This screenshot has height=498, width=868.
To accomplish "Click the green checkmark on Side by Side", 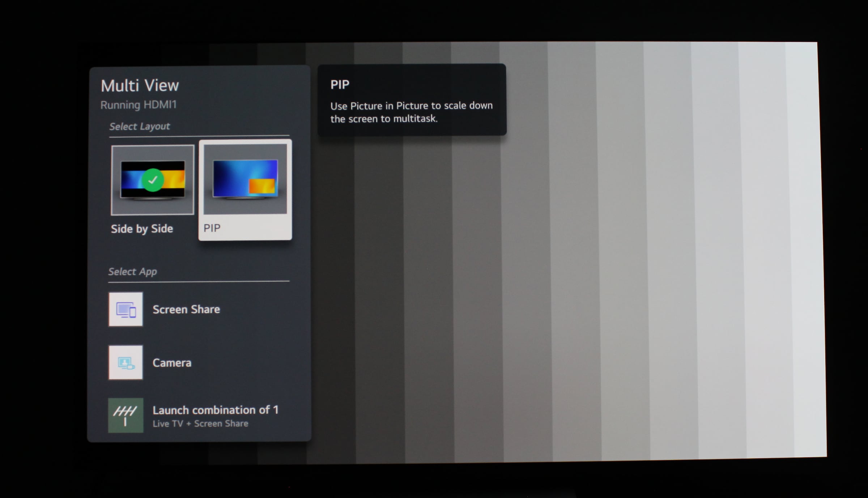I will tap(153, 180).
